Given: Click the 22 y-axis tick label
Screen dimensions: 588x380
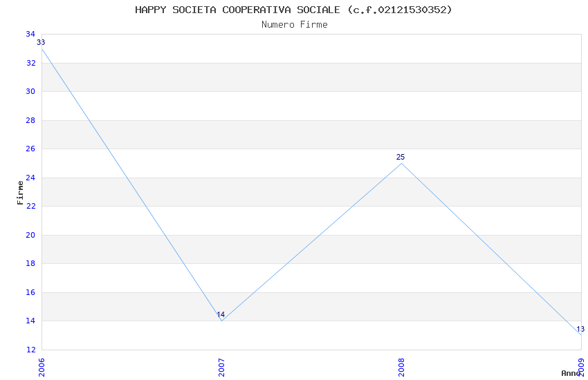Looking at the screenshot, I should (30, 207).
